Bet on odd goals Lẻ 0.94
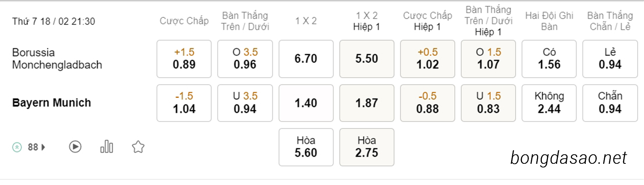 (x=610, y=59)
